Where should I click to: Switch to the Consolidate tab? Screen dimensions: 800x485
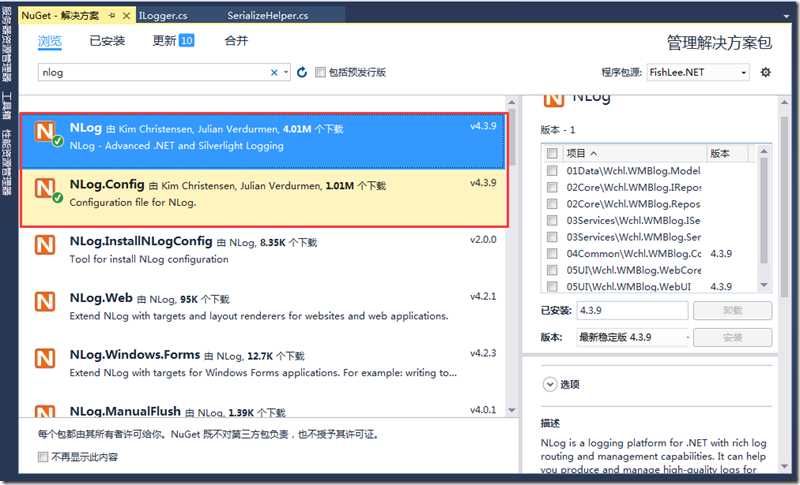point(236,41)
